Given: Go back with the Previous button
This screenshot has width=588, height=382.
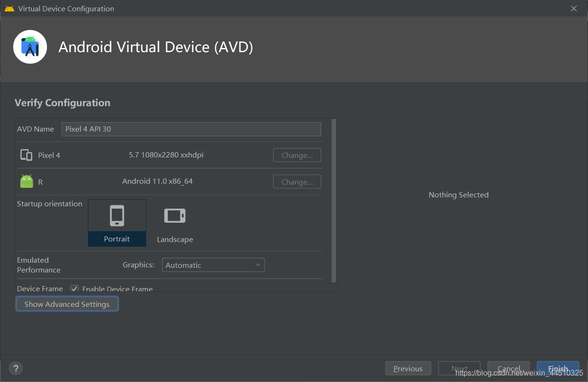Looking at the screenshot, I should point(408,368).
